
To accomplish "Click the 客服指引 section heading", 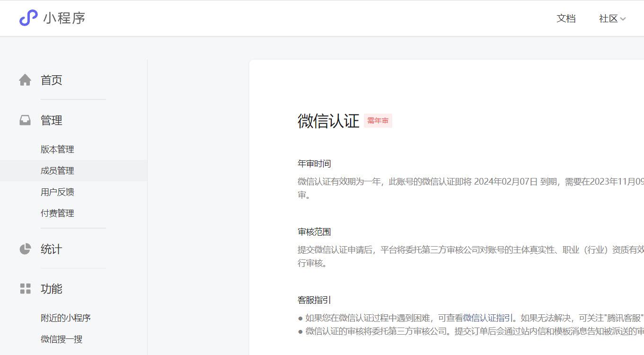I will click(x=314, y=300).
